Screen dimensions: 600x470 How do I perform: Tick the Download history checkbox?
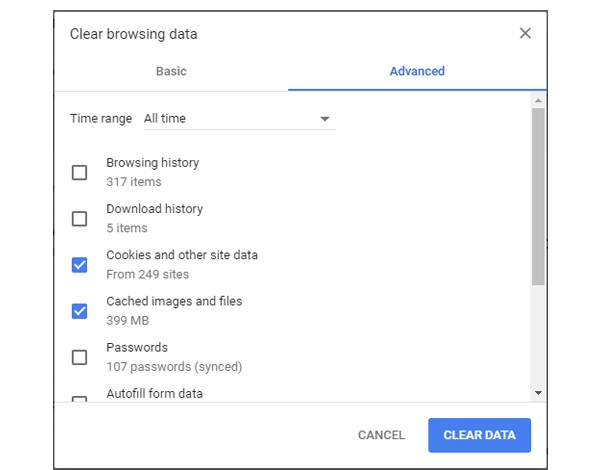coord(80,219)
